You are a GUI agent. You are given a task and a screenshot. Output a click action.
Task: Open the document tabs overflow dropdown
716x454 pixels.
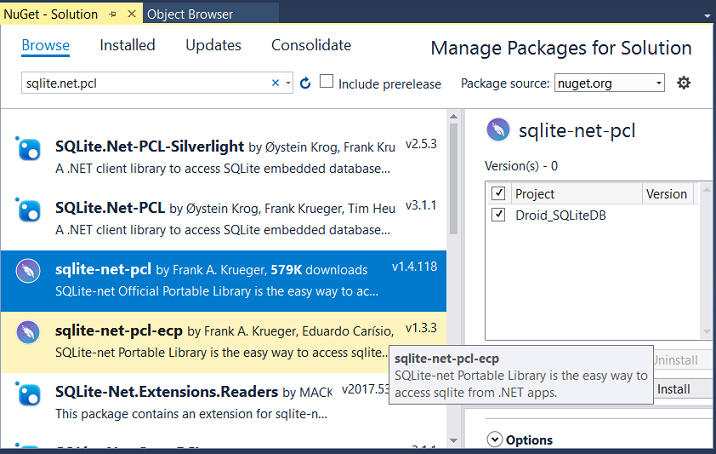pos(707,16)
